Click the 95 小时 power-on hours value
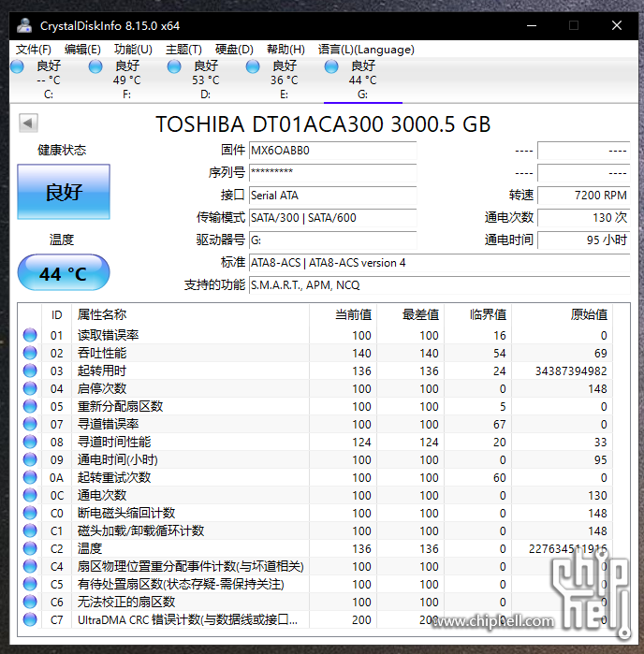Screen dimensions: 644x654 (x=583, y=240)
